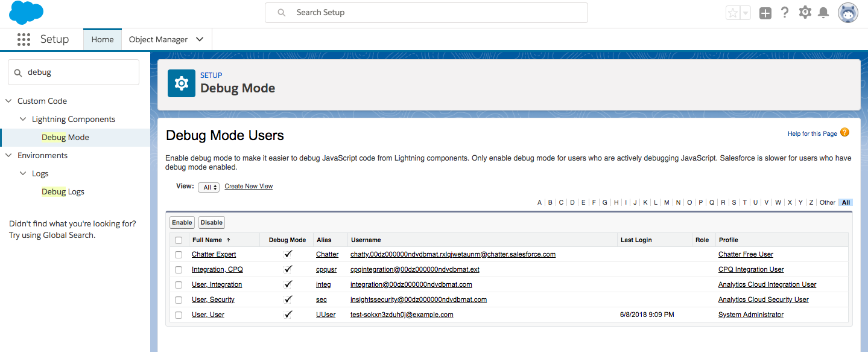This screenshot has height=352, width=868.
Task: Collapse the Logs tree node
Action: point(23,173)
